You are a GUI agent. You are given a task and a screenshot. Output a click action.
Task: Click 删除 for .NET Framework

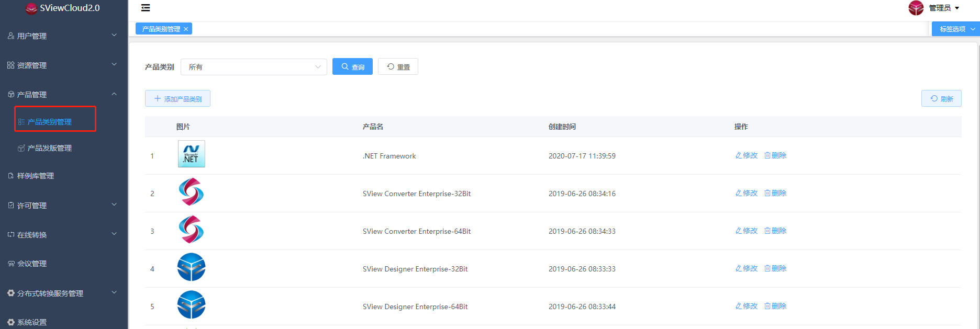(x=775, y=155)
